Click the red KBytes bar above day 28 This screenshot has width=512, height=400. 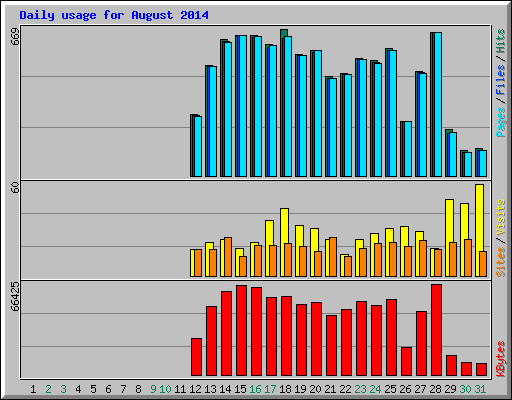click(x=437, y=330)
